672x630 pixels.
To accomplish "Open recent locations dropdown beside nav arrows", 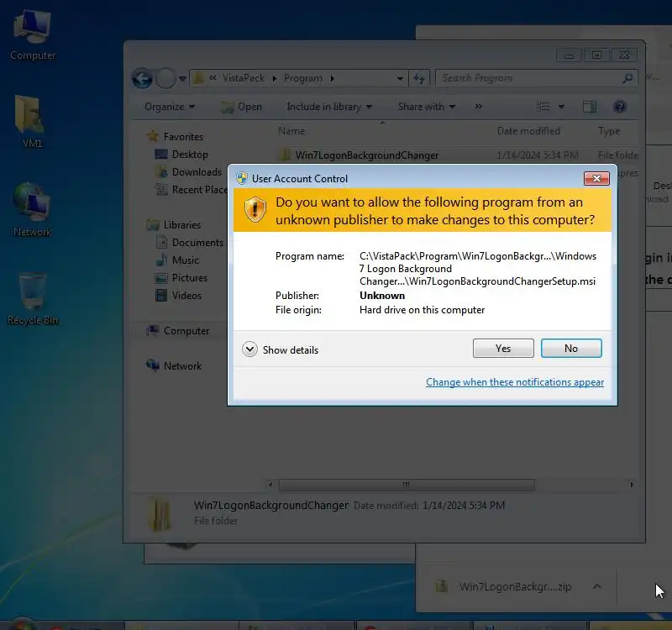I will 182,78.
